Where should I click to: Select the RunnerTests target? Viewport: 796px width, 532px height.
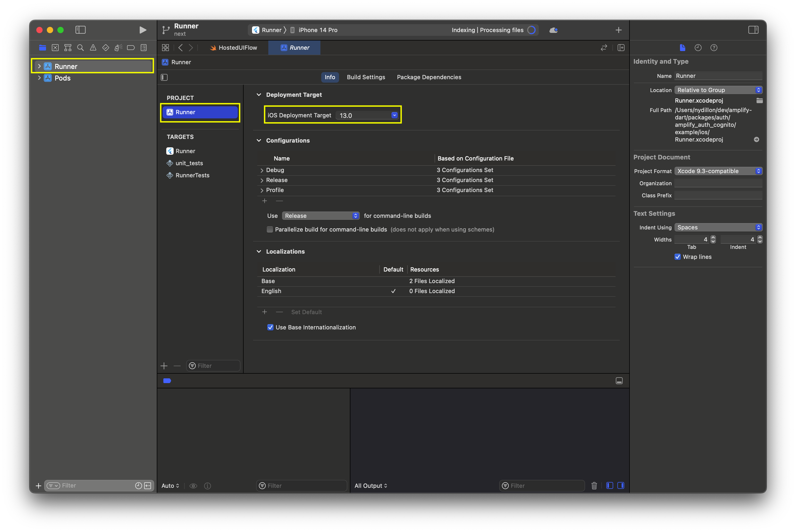click(x=192, y=175)
